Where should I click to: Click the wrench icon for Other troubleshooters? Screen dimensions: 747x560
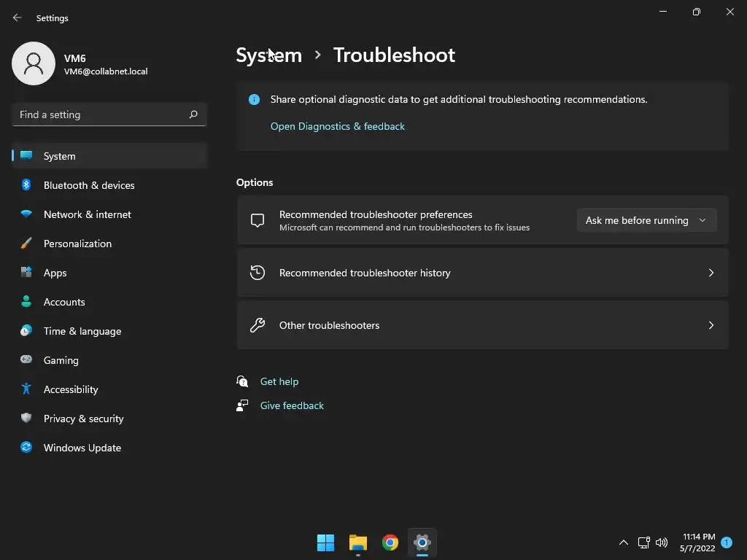point(258,324)
